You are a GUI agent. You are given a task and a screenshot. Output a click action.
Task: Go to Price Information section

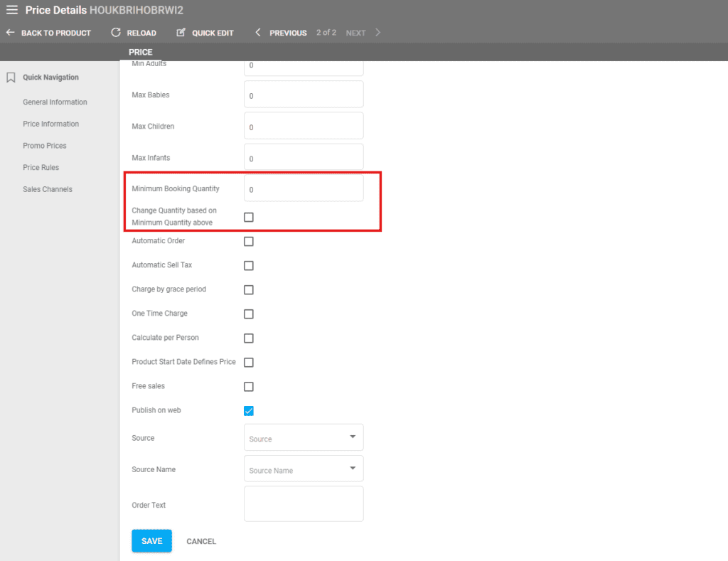click(50, 124)
